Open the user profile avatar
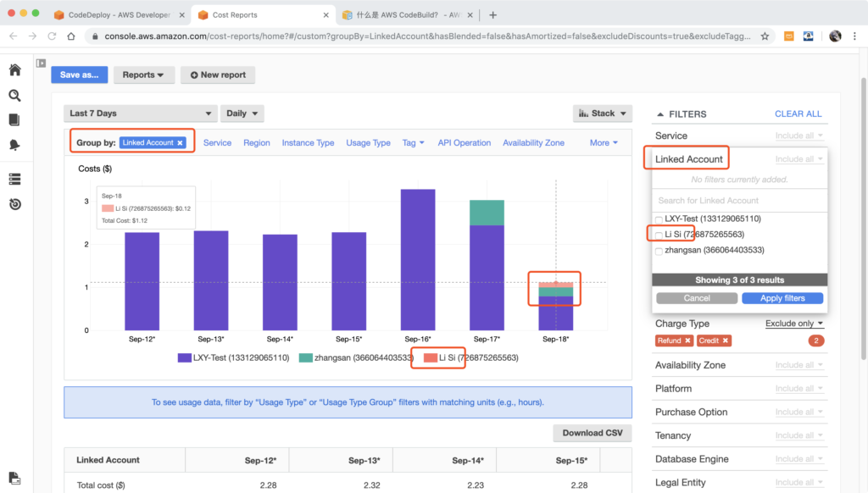 click(x=835, y=36)
